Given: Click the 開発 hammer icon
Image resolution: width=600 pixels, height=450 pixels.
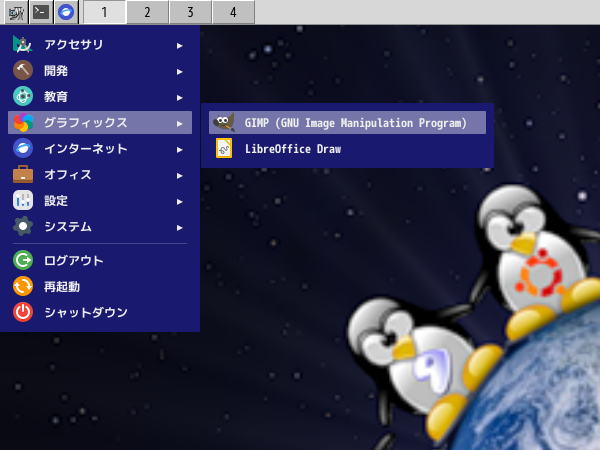Looking at the screenshot, I should click(x=23, y=70).
